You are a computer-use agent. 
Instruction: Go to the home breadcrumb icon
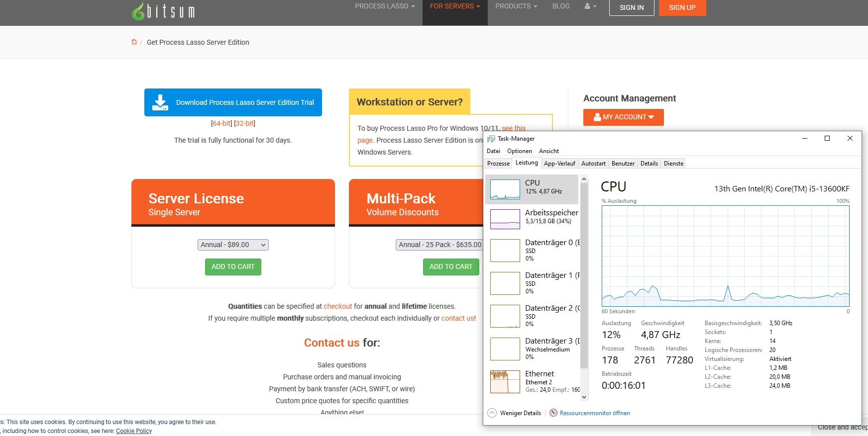click(x=134, y=42)
